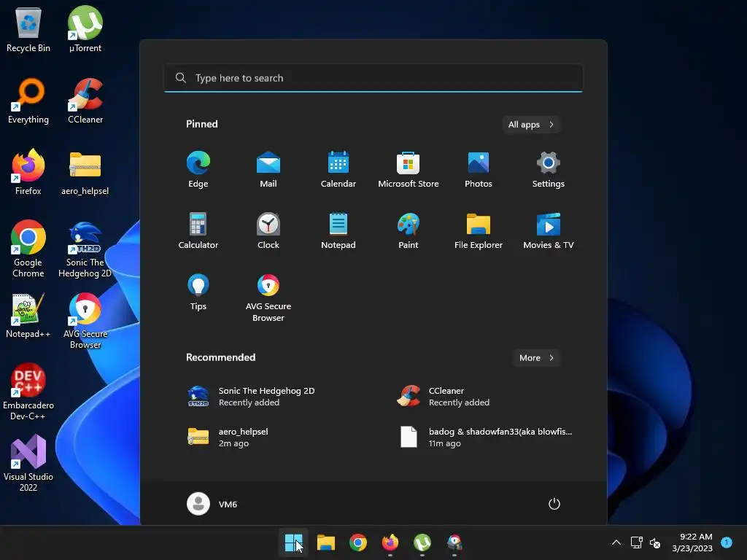Open Edge from pinned apps
Viewport: 747px width, 560px height.
point(198,169)
